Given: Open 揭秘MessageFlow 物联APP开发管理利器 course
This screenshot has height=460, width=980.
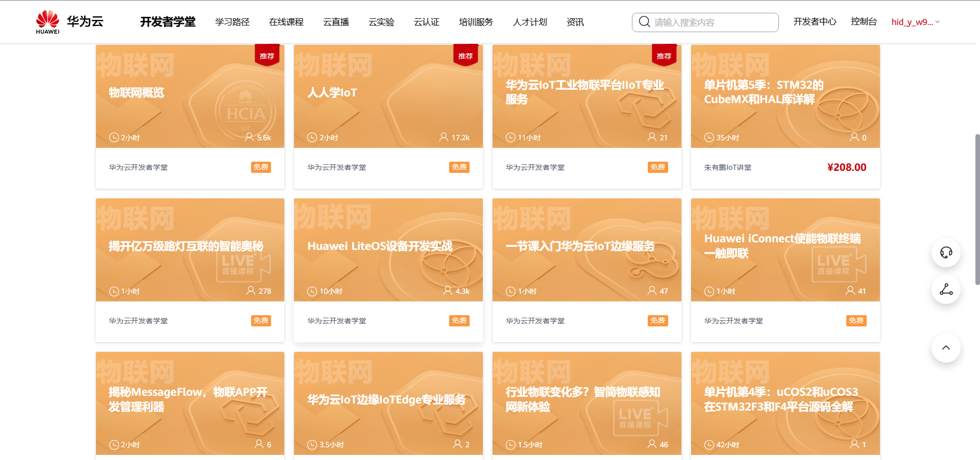Looking at the screenshot, I should (x=190, y=405).
